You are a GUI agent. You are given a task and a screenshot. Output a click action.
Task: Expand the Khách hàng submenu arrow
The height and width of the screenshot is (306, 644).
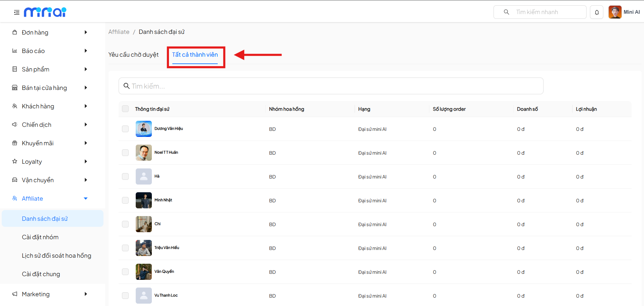[x=86, y=106]
